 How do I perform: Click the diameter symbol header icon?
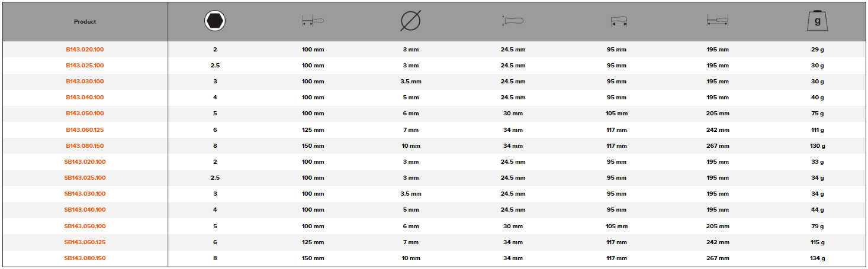410,21
